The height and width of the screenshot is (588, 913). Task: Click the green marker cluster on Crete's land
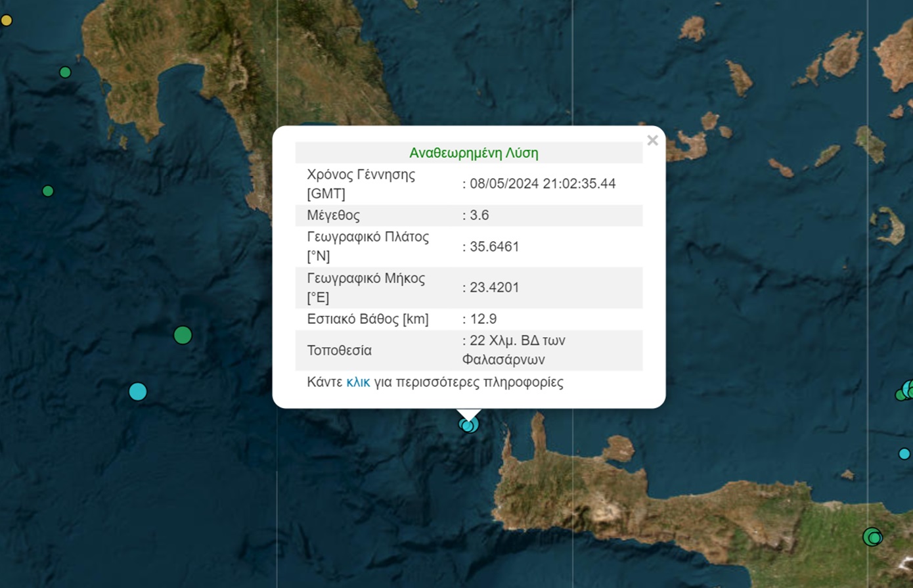[872, 537]
